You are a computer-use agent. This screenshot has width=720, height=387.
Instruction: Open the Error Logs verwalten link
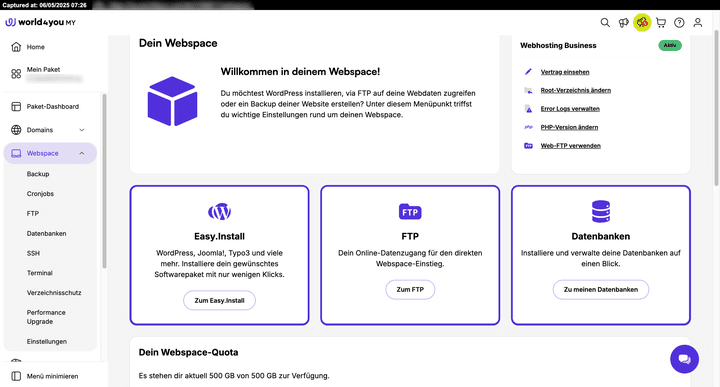click(x=570, y=109)
